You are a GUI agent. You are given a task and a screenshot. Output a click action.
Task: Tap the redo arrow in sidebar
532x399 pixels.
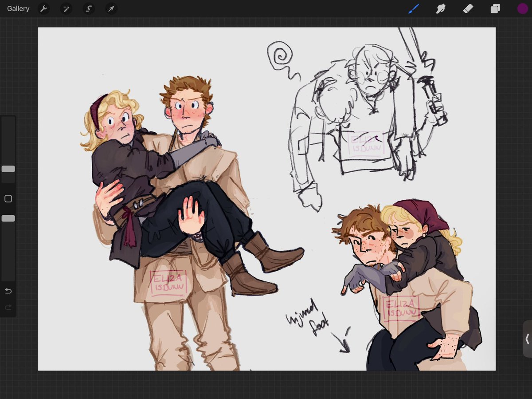(x=8, y=307)
